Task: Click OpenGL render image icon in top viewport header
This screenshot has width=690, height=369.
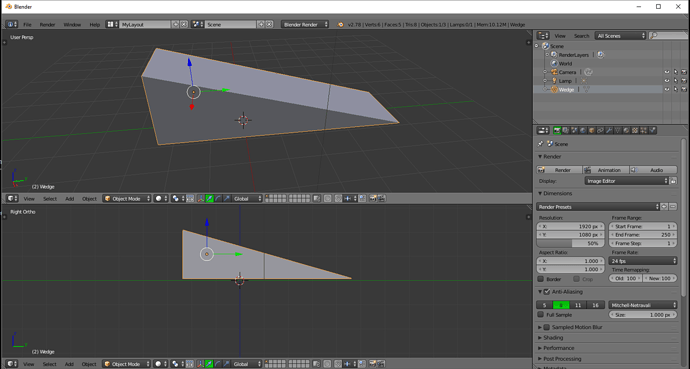Action: pos(373,199)
